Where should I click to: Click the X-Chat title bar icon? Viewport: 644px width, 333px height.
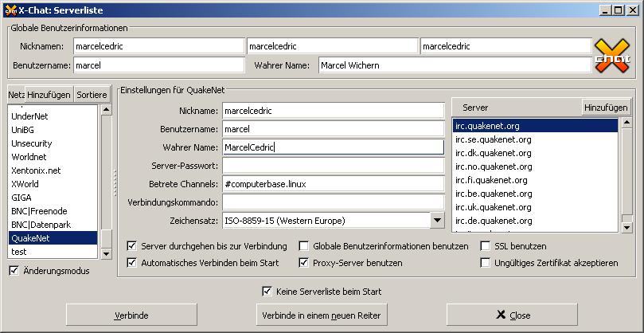click(x=10, y=10)
